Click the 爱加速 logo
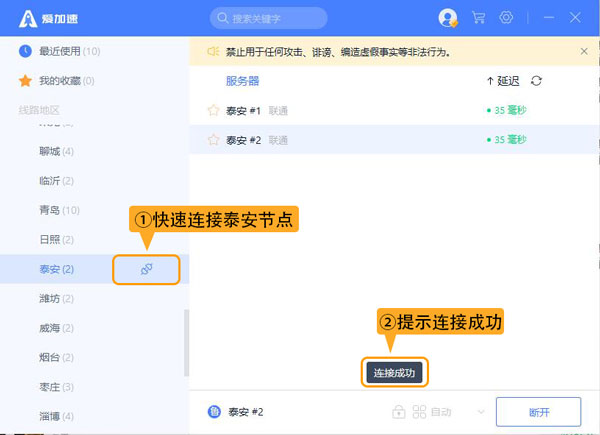The height and width of the screenshot is (435, 600). (x=49, y=18)
